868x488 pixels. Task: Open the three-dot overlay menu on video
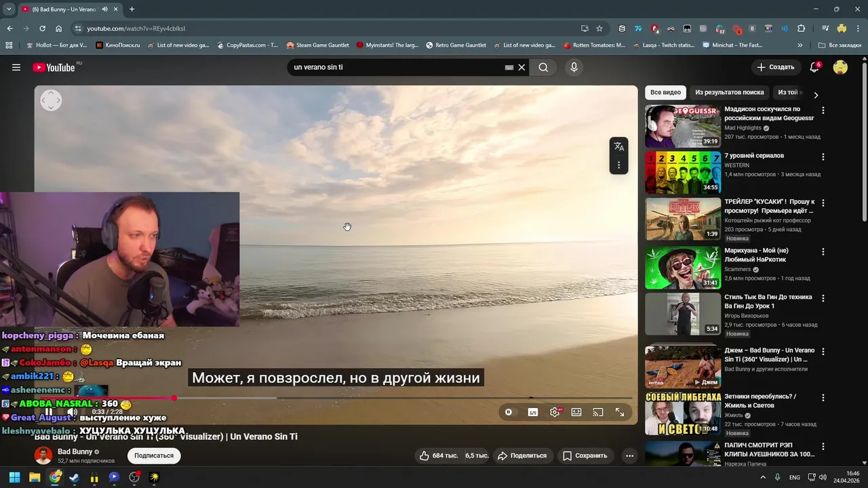tap(618, 165)
